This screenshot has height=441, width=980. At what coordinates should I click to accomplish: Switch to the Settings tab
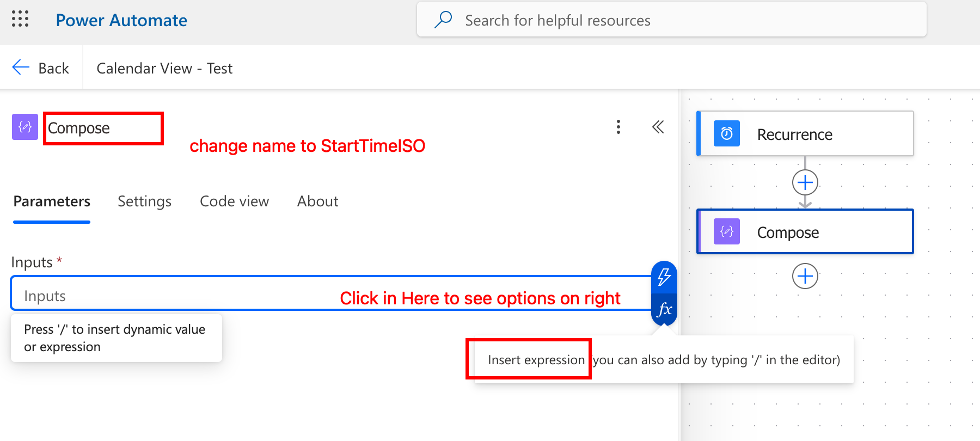click(x=144, y=201)
